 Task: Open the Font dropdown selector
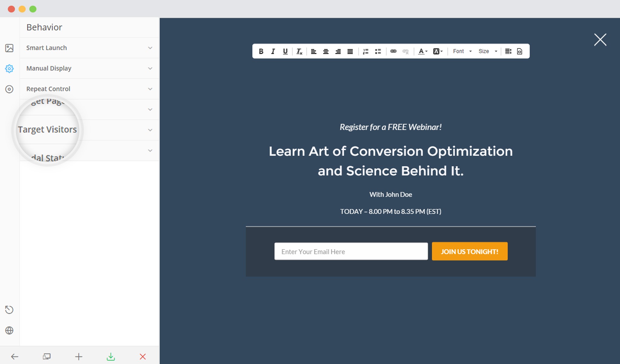[x=462, y=51]
